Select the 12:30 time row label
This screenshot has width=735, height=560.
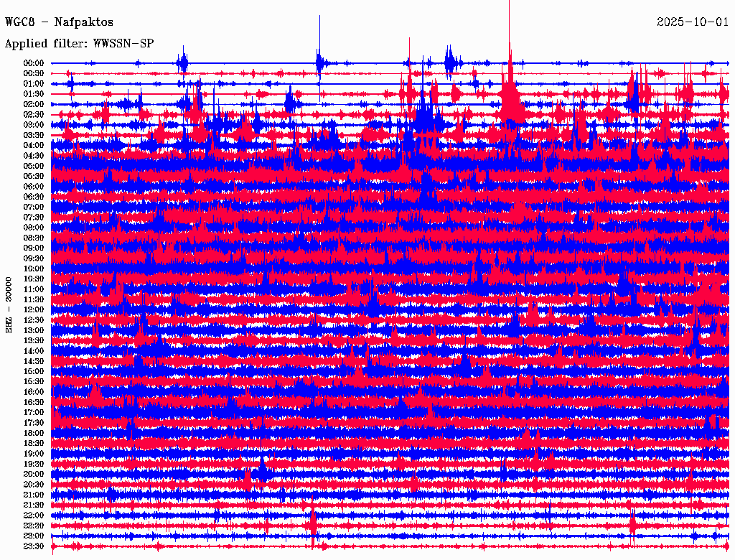click(34, 320)
